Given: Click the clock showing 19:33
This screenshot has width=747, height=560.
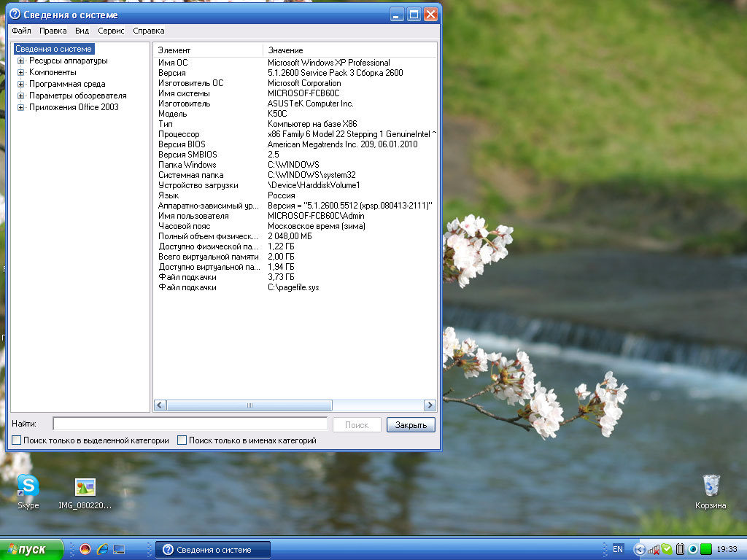Looking at the screenshot, I should [727, 549].
